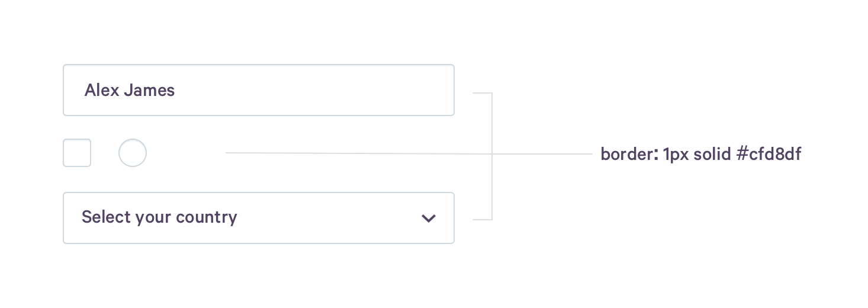Click the word "border:" in the annotation

[629, 155]
